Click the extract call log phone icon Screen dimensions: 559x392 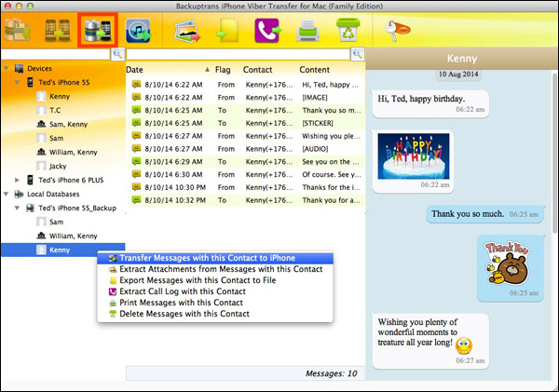point(267,31)
